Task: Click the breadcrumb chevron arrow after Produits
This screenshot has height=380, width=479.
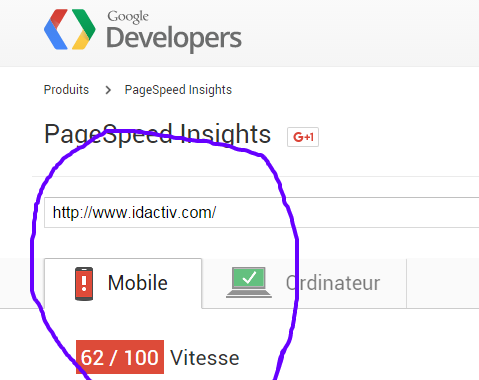Action: [108, 90]
